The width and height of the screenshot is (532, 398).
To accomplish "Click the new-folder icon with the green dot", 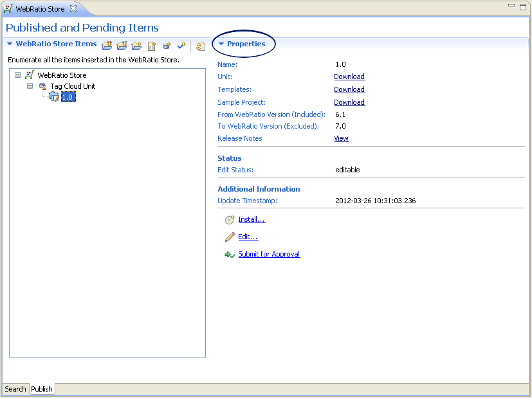I will [122, 46].
